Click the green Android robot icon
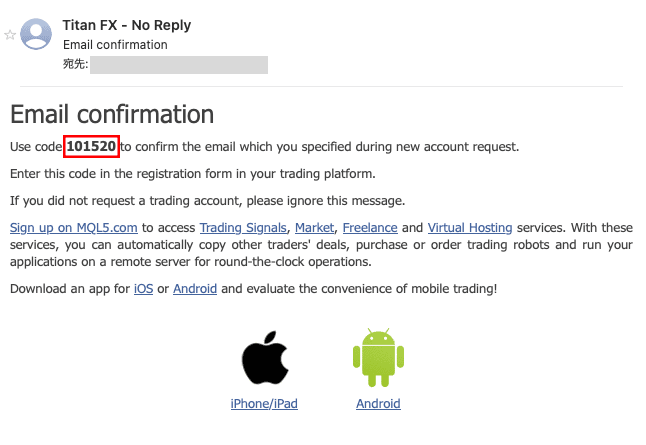Screen dimensions: 646x445 377,358
